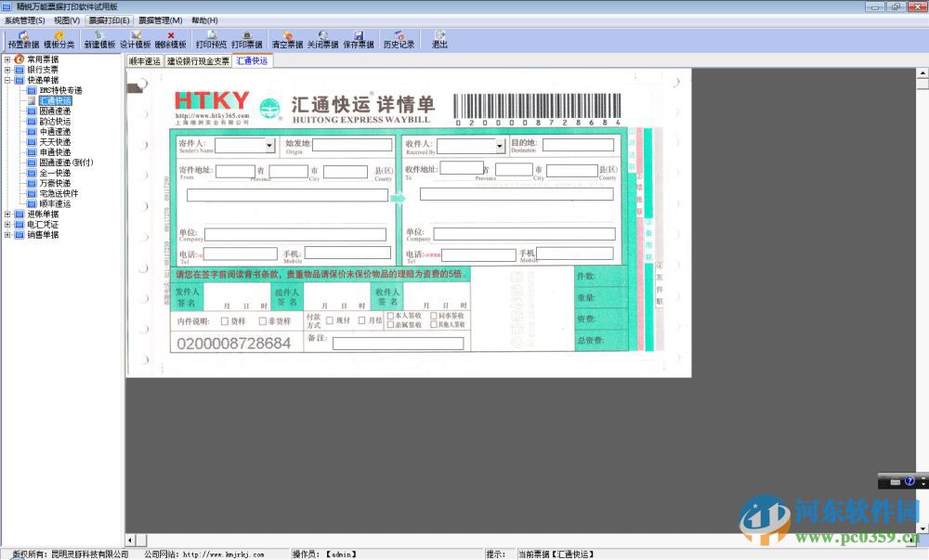Select 常用票据 clock icon in tree
The height and width of the screenshot is (560, 929).
pos(20,59)
